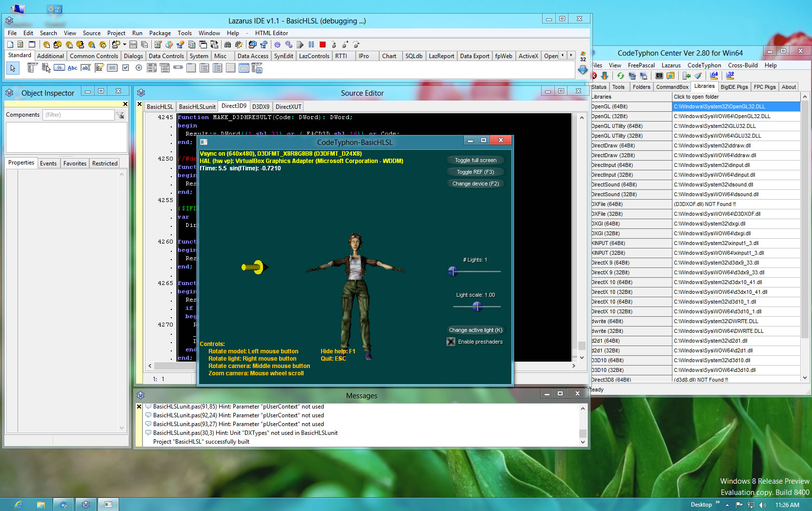Select the TEdit 'ab' component icon

click(x=86, y=68)
